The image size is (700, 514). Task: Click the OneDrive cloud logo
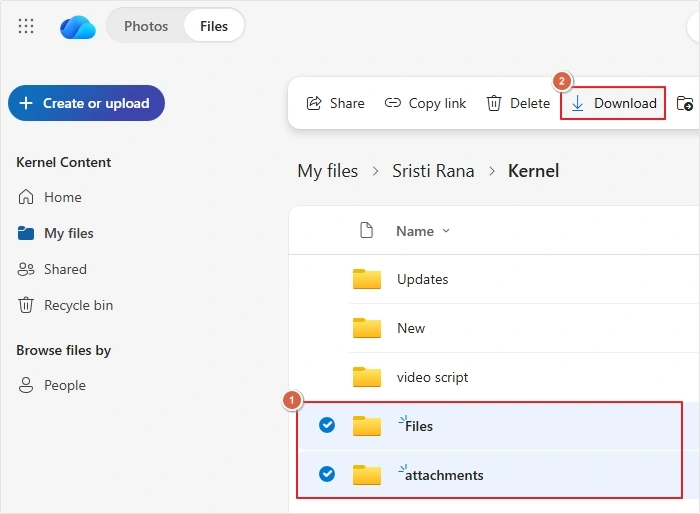(x=78, y=27)
